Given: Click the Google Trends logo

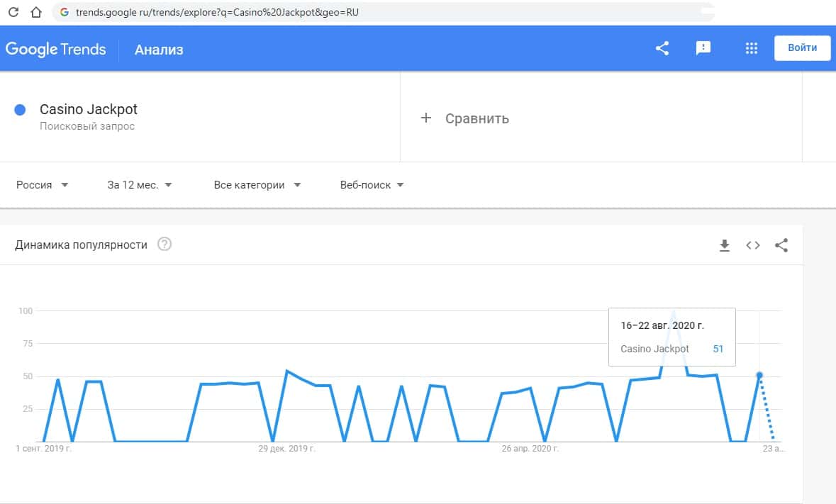Looking at the screenshot, I should tap(56, 49).
